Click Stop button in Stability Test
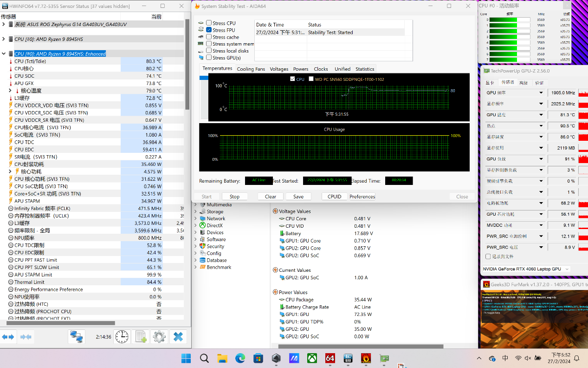The image size is (588, 368). click(234, 197)
